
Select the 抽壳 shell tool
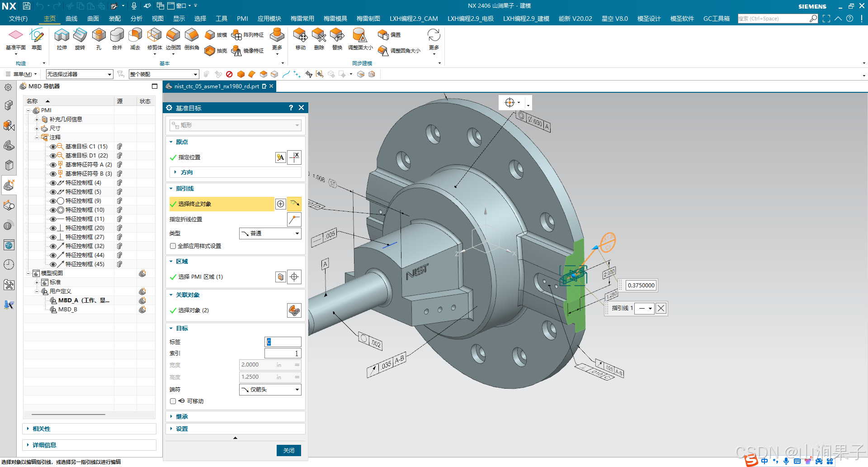[216, 51]
